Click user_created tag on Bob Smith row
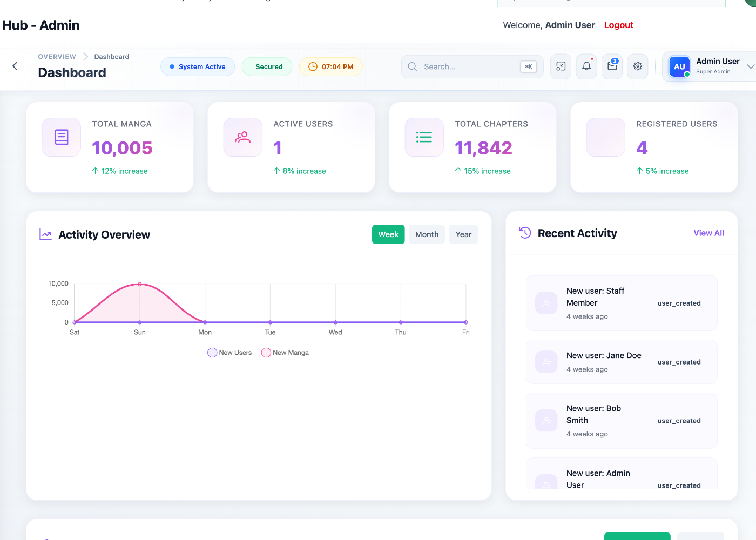This screenshot has width=756, height=540. tap(679, 421)
